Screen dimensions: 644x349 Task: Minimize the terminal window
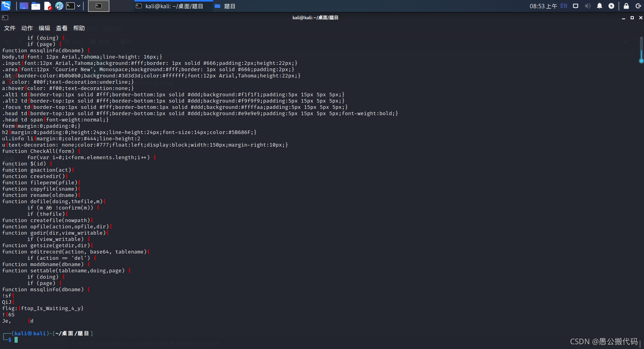pos(624,18)
